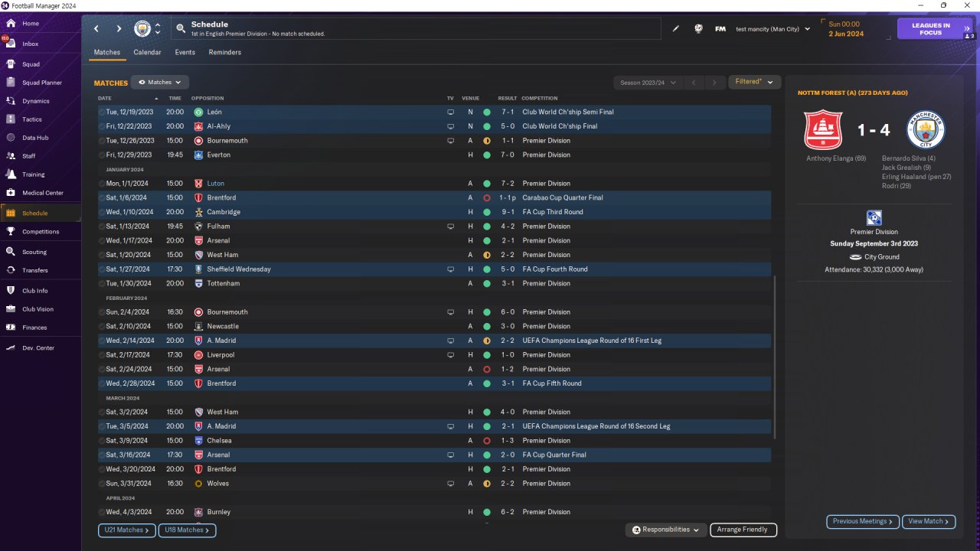Image resolution: width=980 pixels, height=551 pixels.
Task: Tick the selection circle for Cambridge 1/10/2024
Action: [x=102, y=212]
